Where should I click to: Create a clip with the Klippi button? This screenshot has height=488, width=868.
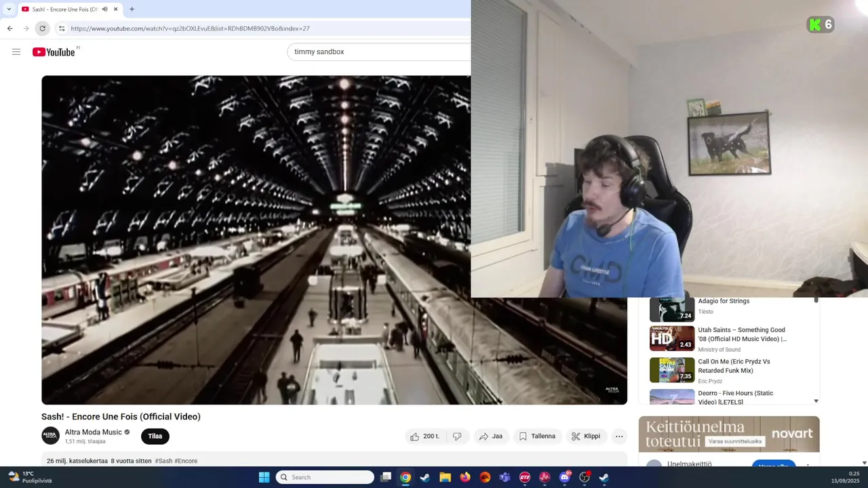pos(586,436)
